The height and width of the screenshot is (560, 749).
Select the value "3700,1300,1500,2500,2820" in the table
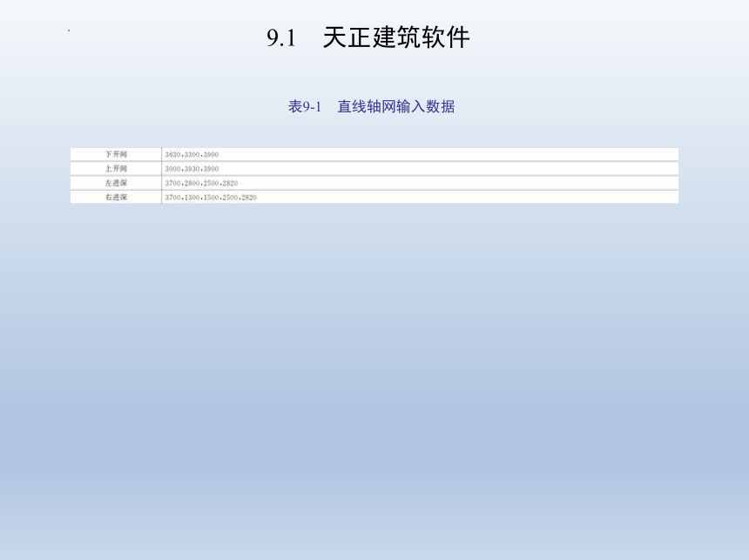tap(211, 198)
